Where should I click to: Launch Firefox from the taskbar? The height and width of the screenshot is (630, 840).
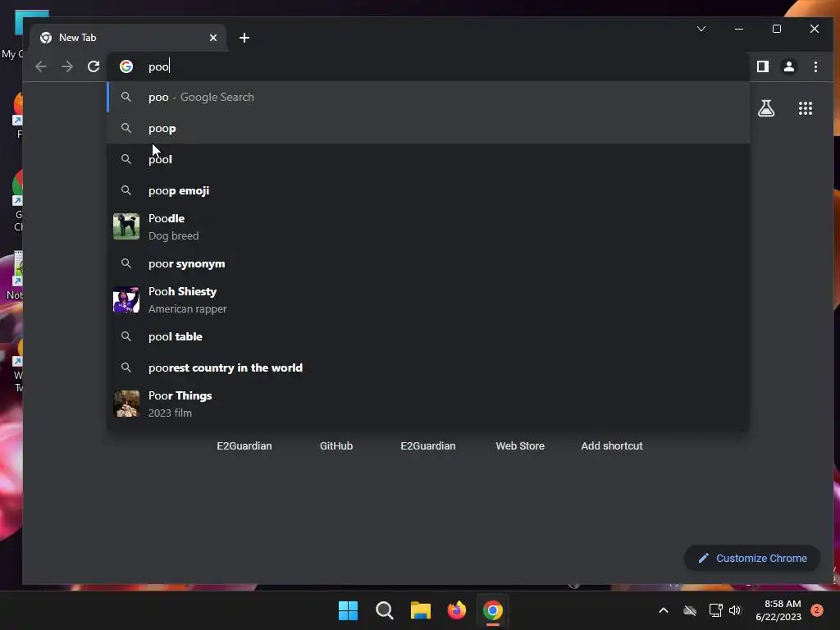[456, 610]
